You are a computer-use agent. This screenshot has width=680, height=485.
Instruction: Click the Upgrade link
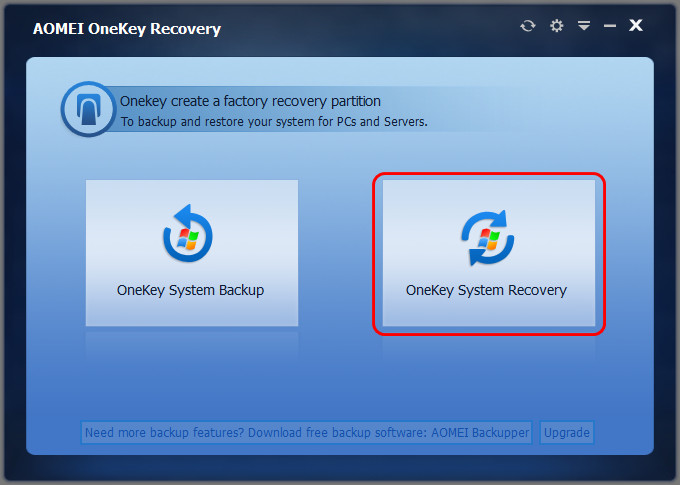point(567,433)
